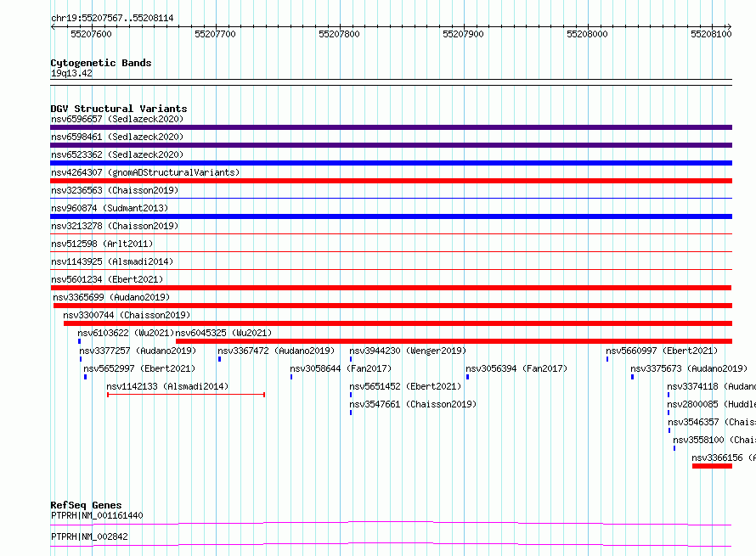
Task: Click the nsv5601234 (Ebert2021) label
Action: coord(107,279)
